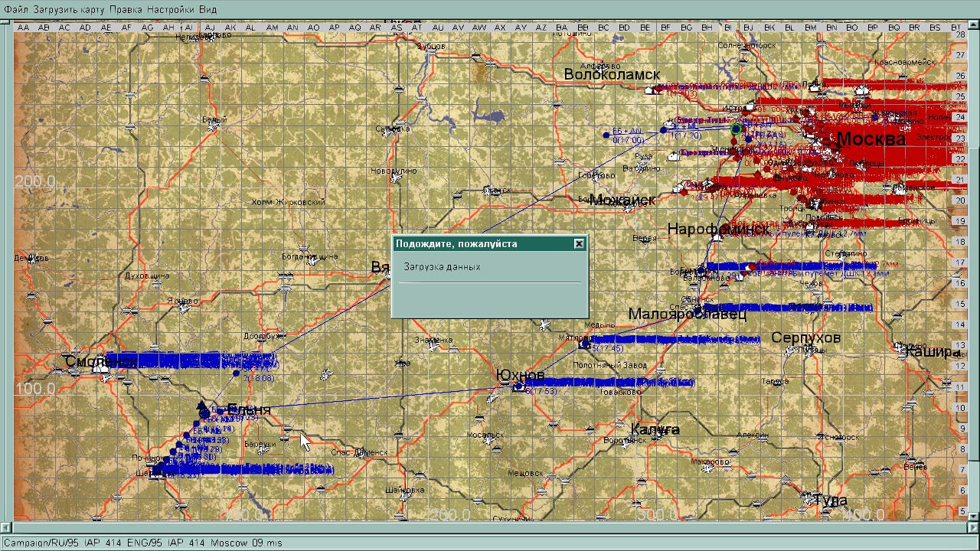Click the Можайск city label
Screen dimensions: 980x551
622,201
